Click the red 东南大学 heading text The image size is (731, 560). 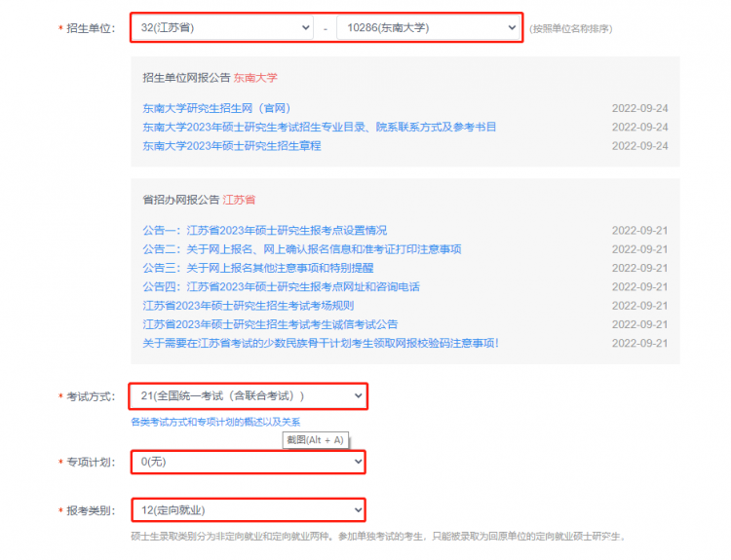pyautogui.click(x=255, y=78)
